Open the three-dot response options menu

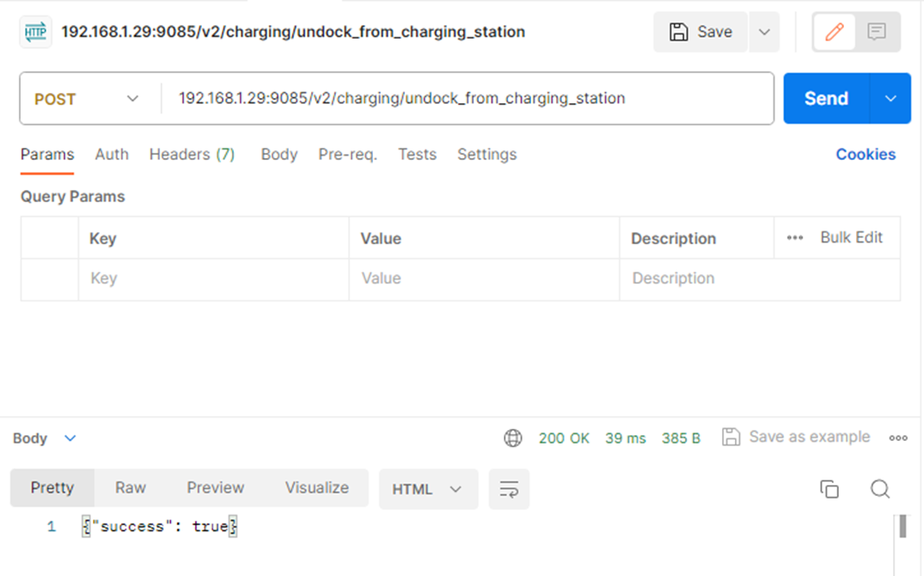click(x=898, y=438)
